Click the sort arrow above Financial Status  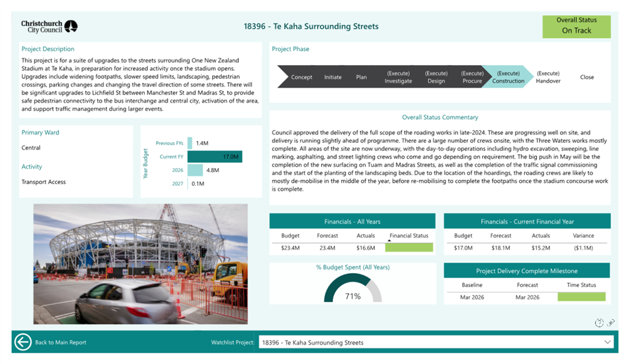(389, 241)
